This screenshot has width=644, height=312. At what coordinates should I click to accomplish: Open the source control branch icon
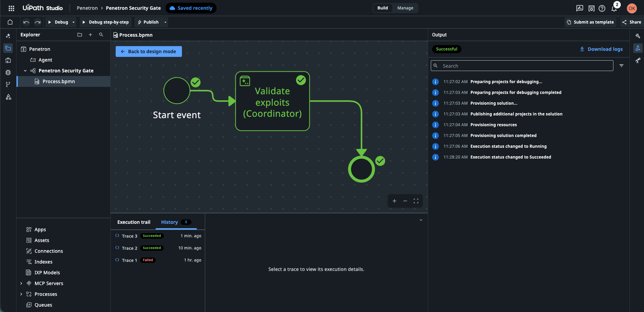[x=8, y=84]
